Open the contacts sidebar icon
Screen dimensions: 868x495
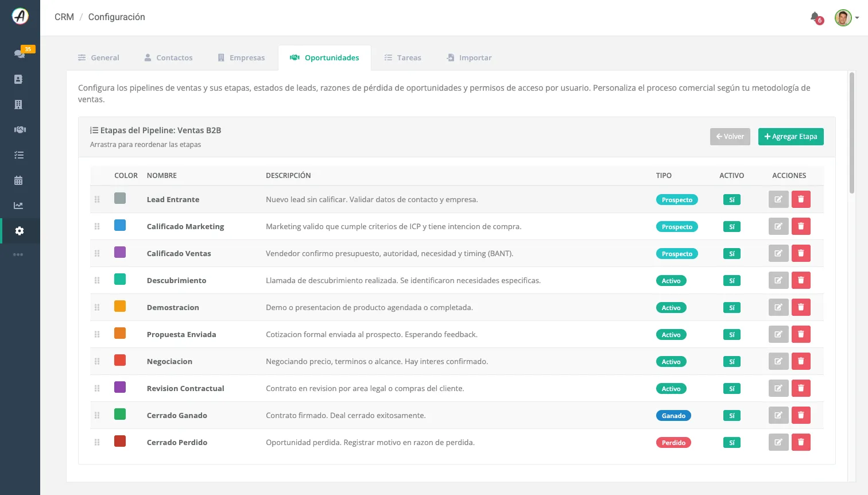pyautogui.click(x=18, y=79)
